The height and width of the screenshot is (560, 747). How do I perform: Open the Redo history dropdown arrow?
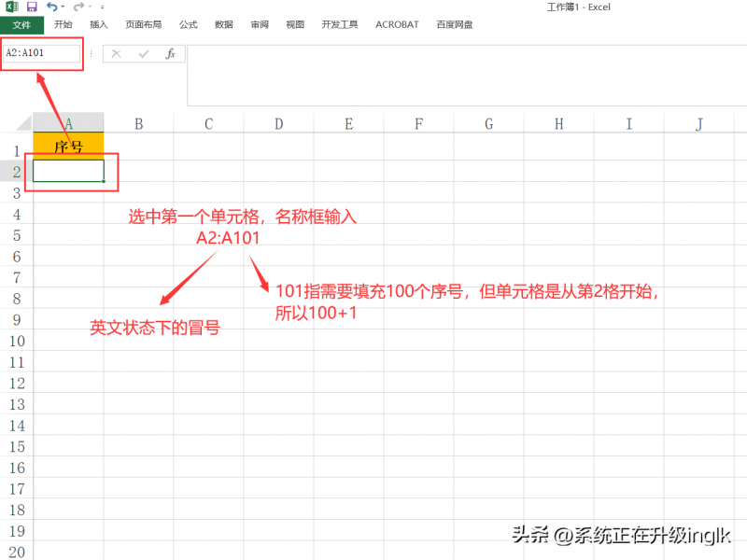coord(90,7)
